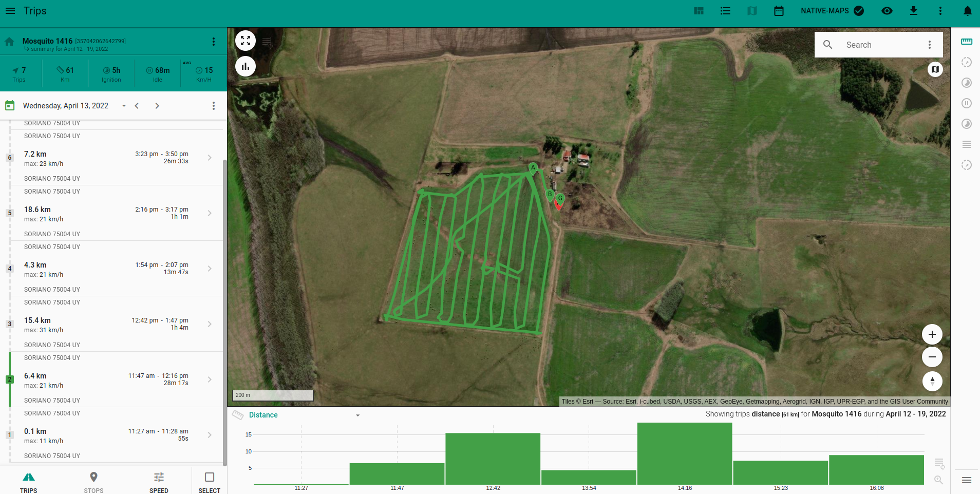Toggle the bar chart panel button
This screenshot has height=494, width=980.
click(x=246, y=66)
